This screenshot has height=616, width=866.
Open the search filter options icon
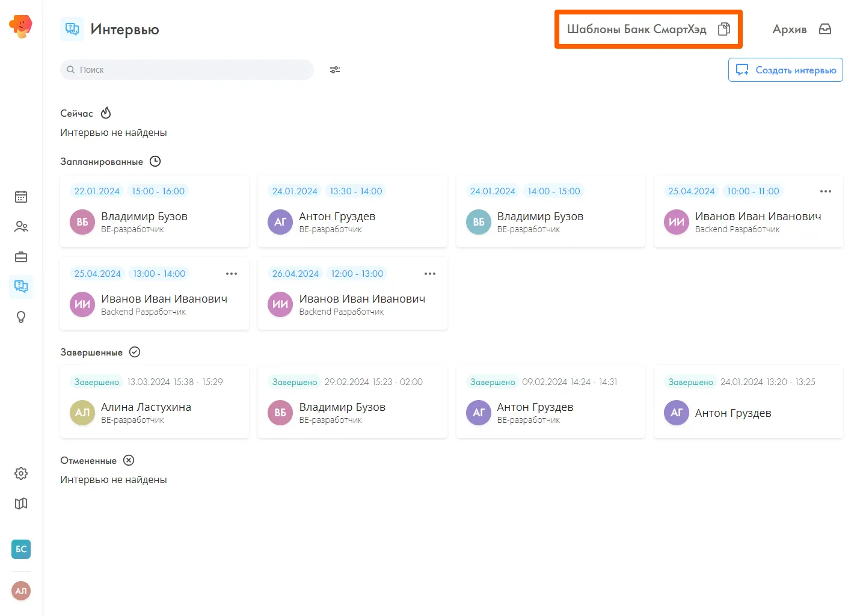[335, 70]
